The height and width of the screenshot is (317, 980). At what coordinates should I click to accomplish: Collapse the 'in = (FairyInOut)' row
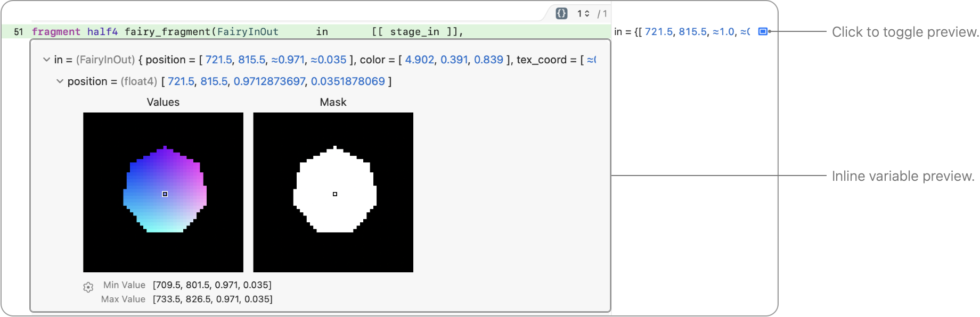(x=46, y=60)
